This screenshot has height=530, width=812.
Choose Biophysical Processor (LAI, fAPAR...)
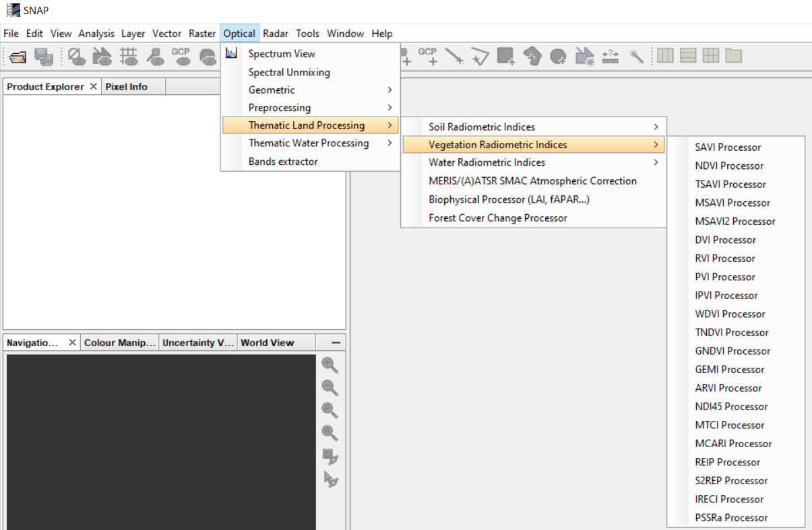click(x=509, y=199)
